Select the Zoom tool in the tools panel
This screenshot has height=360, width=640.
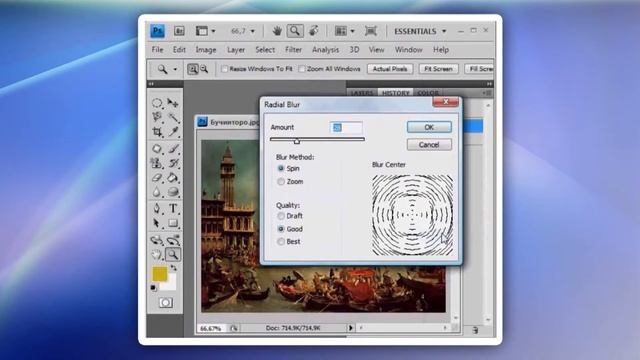click(x=173, y=255)
